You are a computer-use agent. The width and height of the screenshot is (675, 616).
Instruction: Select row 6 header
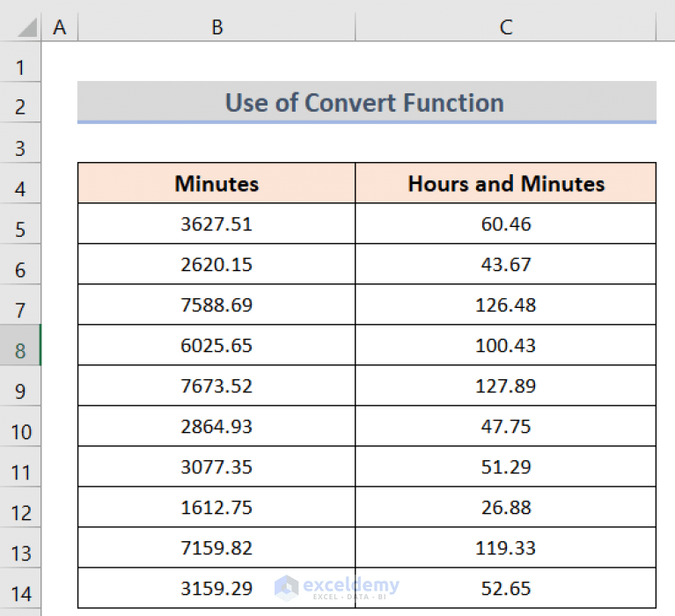click(x=20, y=264)
